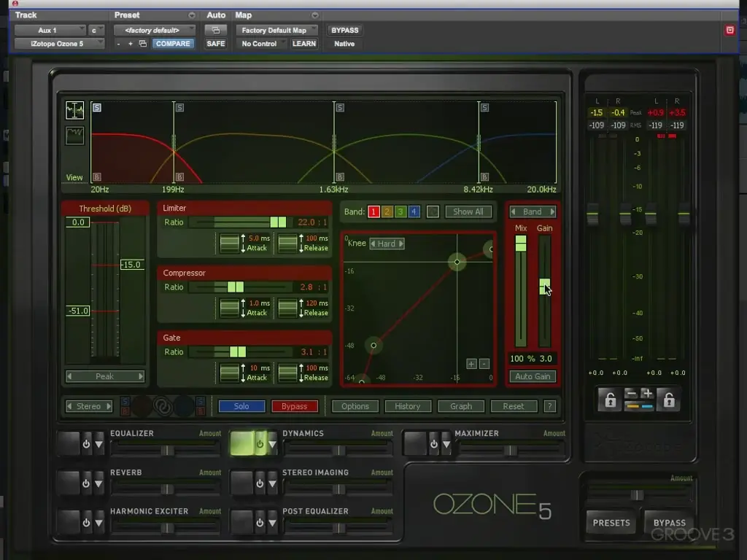Click the band Gain slider handle
Image resolution: width=747 pixels, height=560 pixels.
point(544,287)
